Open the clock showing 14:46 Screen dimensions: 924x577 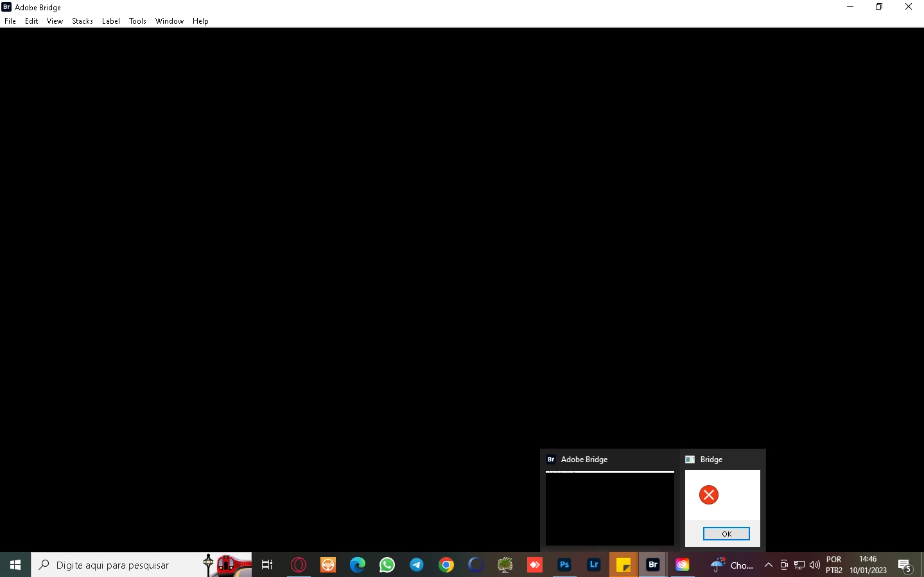click(868, 565)
